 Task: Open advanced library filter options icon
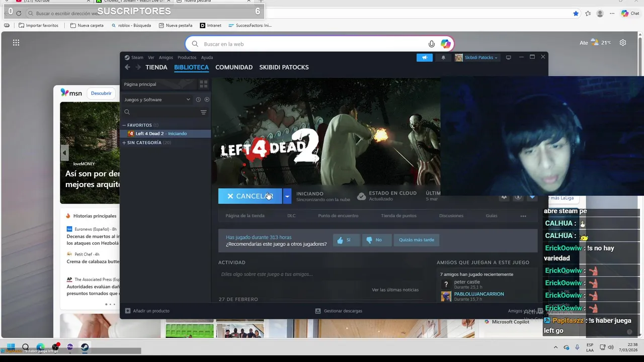click(x=204, y=112)
